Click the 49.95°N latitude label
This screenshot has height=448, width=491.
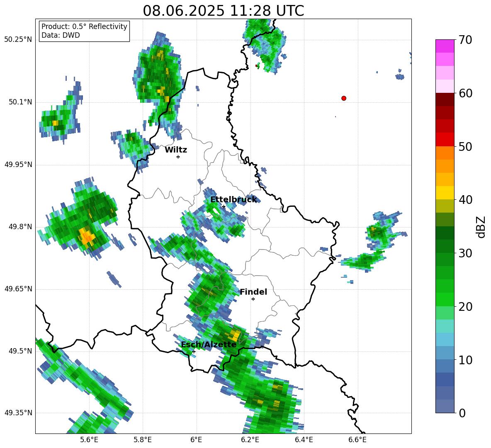coord(18,165)
